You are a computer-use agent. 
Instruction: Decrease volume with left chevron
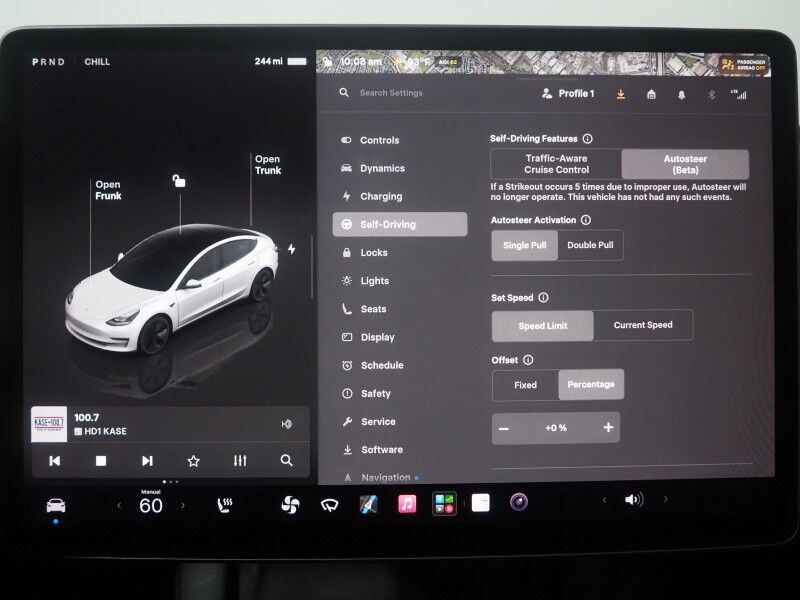point(604,500)
